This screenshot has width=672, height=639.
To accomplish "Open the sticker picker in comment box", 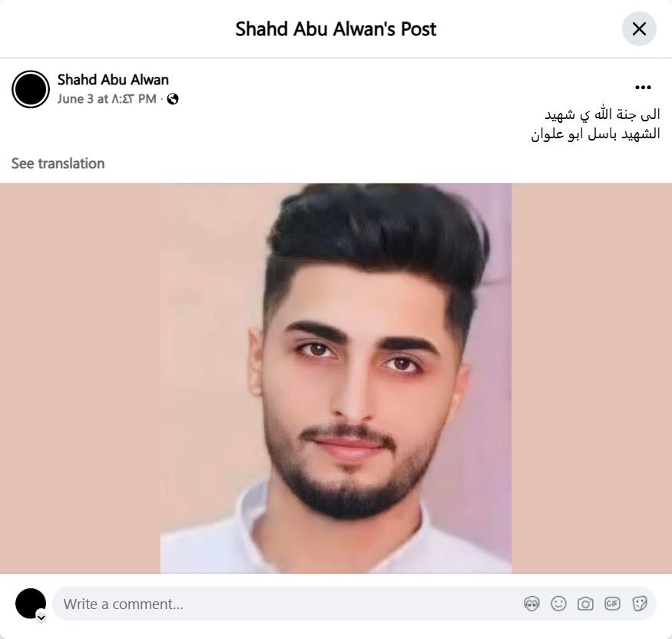I will tap(639, 604).
